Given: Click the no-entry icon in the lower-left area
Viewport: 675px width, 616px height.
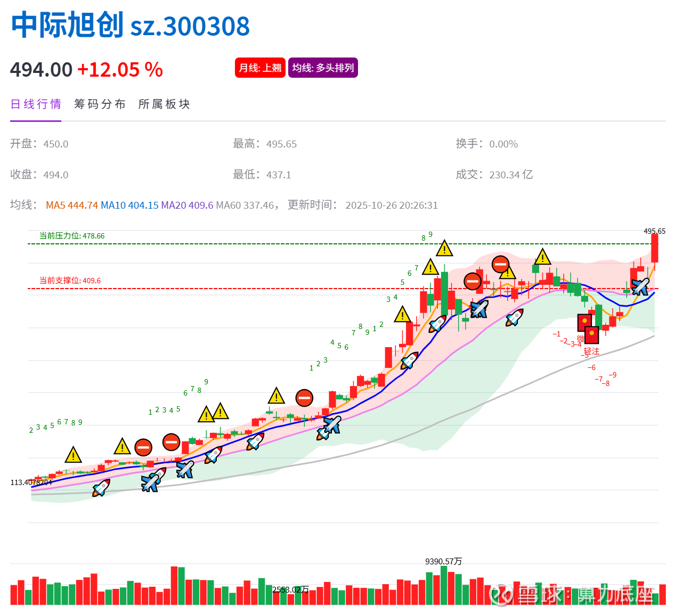Looking at the screenshot, I should tap(143, 447).
